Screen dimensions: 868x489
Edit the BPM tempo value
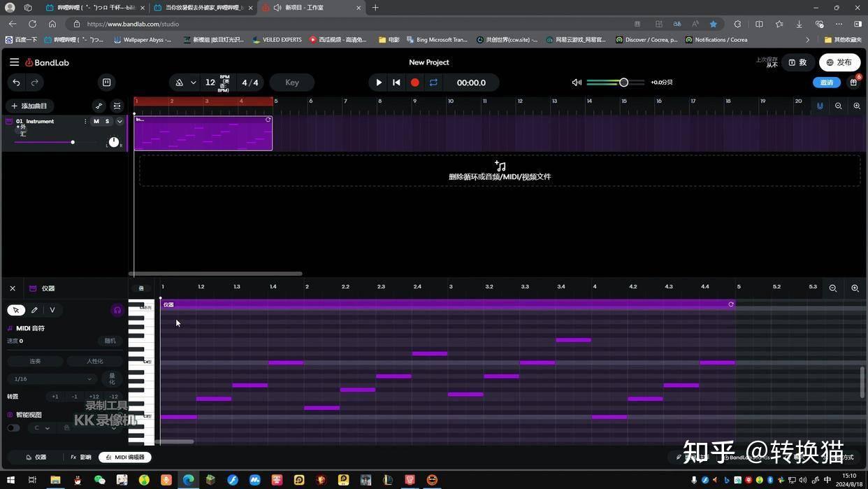click(210, 83)
